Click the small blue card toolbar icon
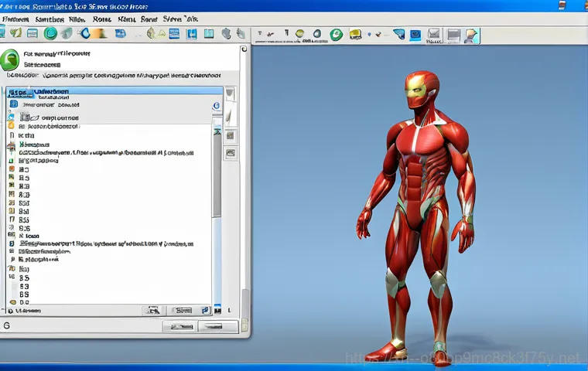This screenshot has height=371, width=588. coord(121,33)
